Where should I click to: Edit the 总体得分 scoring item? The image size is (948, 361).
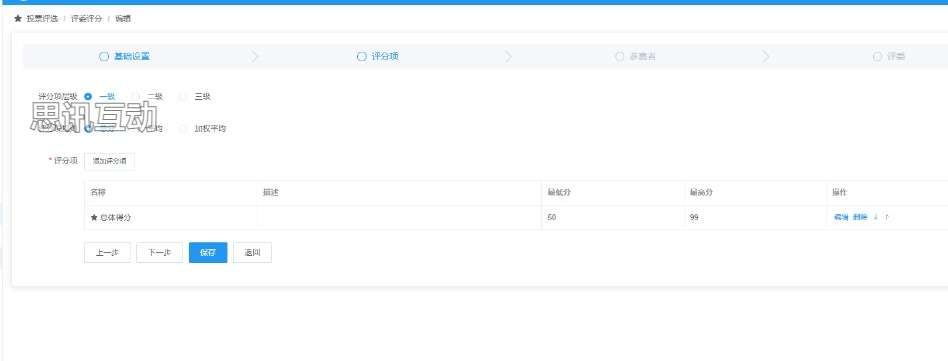[x=841, y=217]
